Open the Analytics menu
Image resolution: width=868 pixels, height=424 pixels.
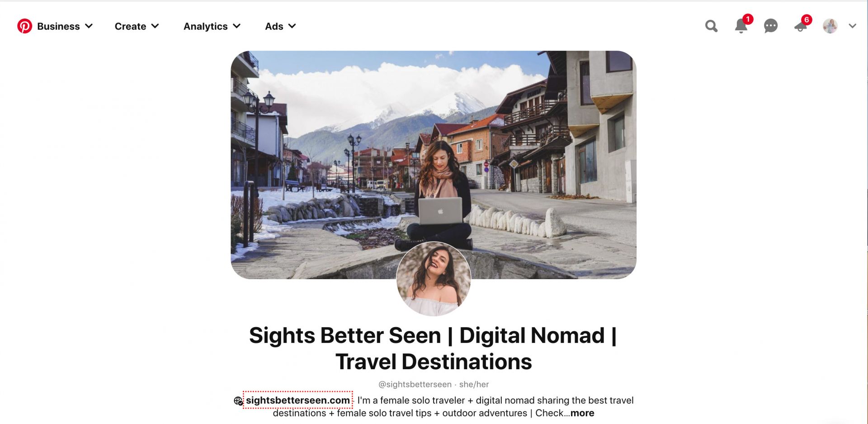click(x=212, y=26)
